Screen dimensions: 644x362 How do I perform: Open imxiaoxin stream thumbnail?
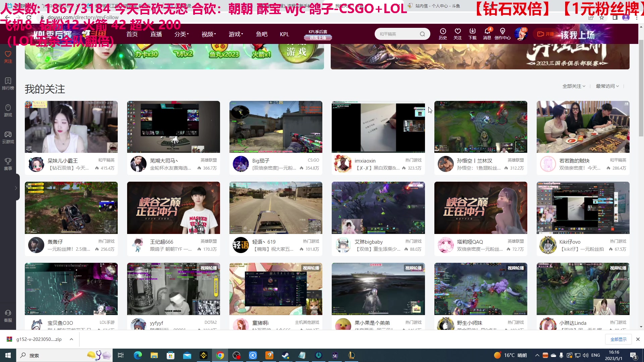point(378,127)
